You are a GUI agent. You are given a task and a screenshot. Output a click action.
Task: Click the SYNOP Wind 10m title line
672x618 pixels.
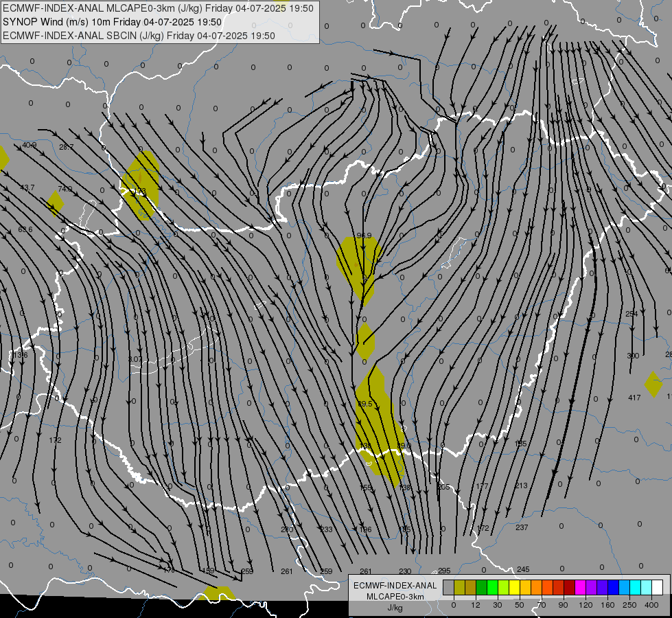113,22
